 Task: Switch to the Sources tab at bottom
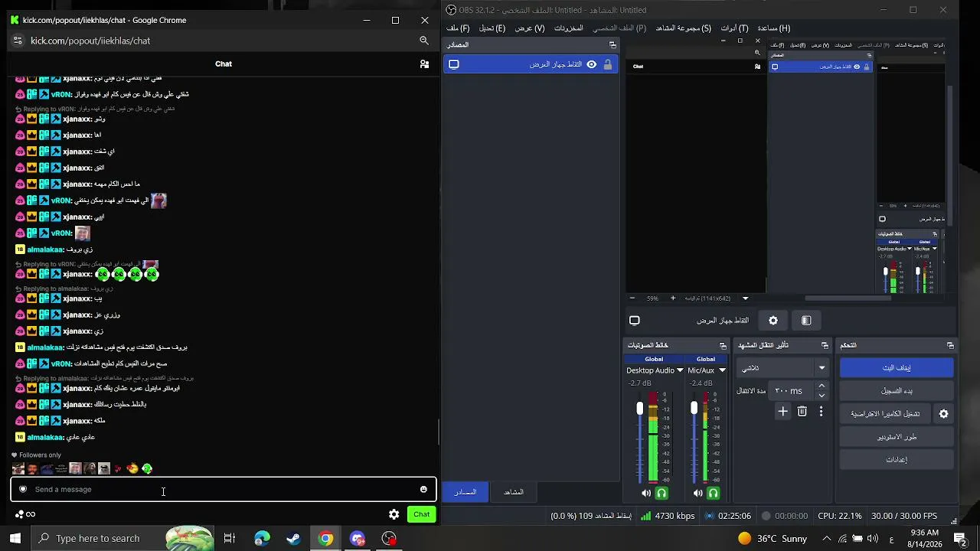[465, 492]
